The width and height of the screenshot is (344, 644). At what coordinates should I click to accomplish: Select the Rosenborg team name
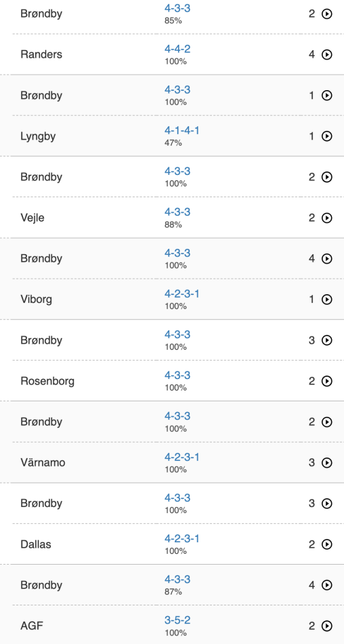47,382
